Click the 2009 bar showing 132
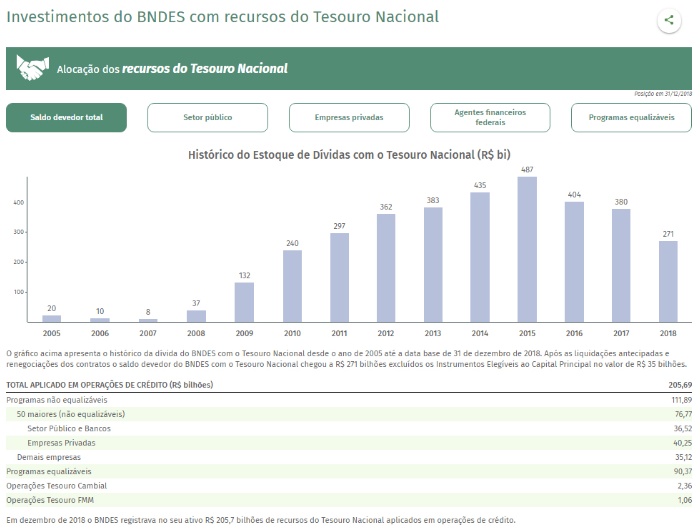Image resolution: width=700 pixels, height=530 pixels. 244,302
